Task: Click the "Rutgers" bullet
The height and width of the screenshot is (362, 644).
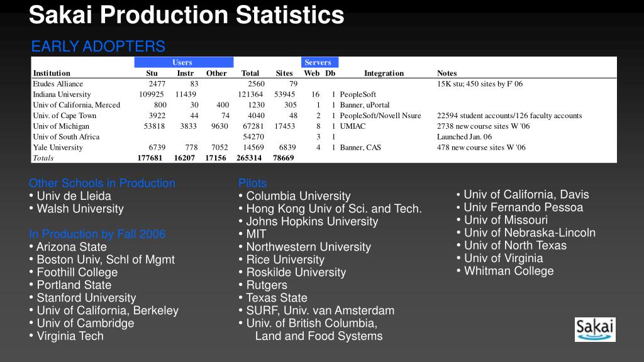Action: point(263,285)
